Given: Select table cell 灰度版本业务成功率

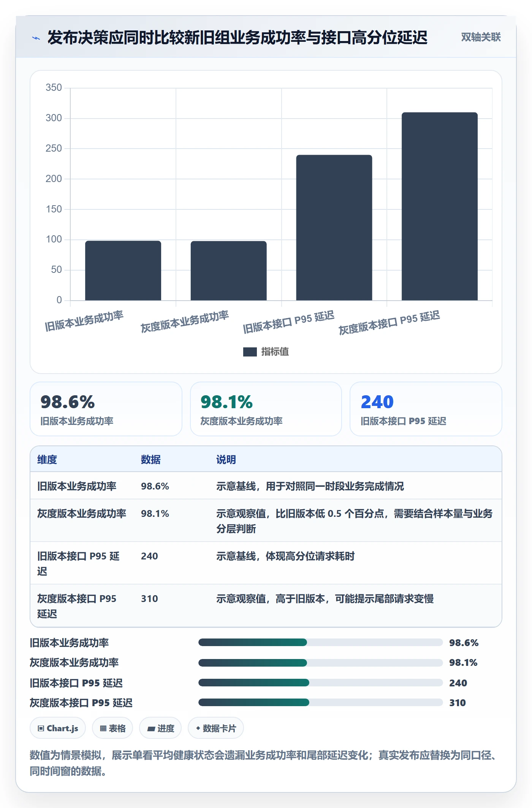Looking at the screenshot, I should (x=82, y=513).
